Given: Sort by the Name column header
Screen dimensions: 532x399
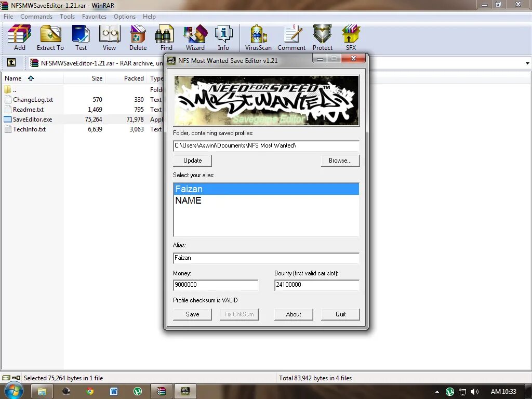Looking at the screenshot, I should [32, 78].
